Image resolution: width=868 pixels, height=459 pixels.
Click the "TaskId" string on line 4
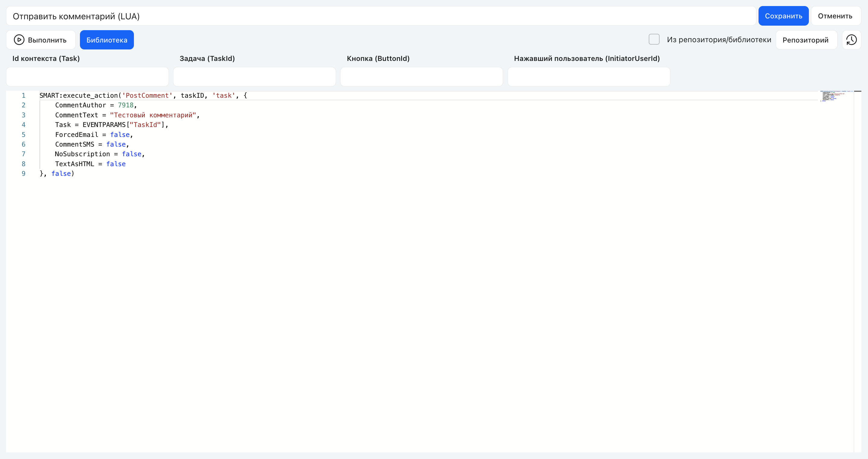click(x=145, y=125)
